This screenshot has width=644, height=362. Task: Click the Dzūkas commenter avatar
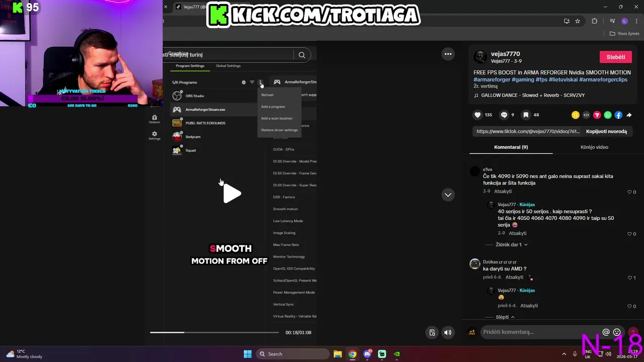(x=475, y=264)
